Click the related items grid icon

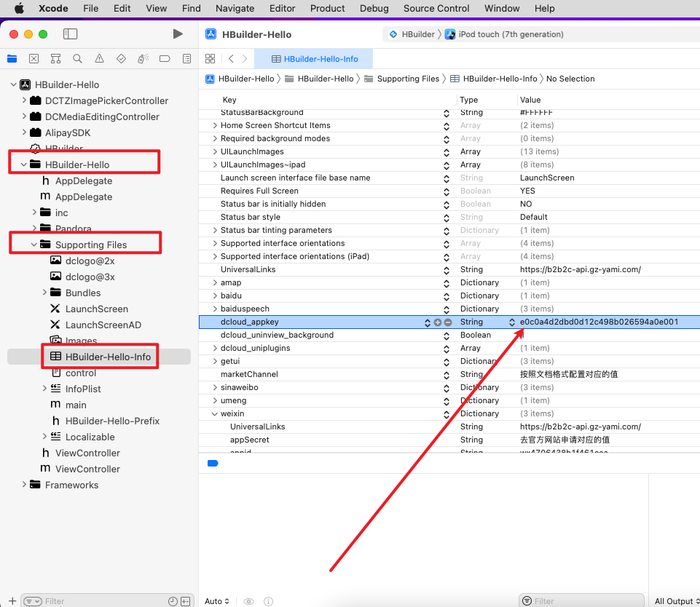pyautogui.click(x=211, y=59)
